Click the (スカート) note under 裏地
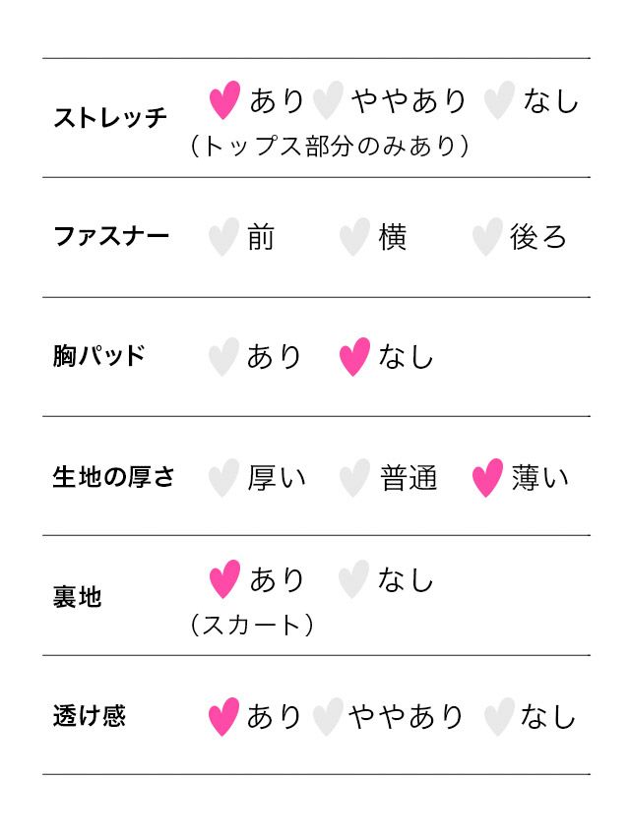This screenshot has height=840, width=630. click(x=252, y=625)
